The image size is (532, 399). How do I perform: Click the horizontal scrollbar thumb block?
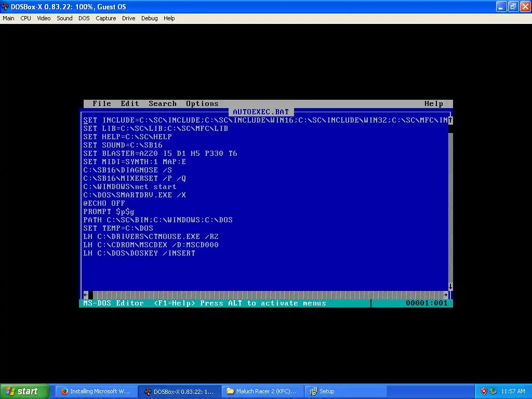pyautogui.click(x=90, y=295)
